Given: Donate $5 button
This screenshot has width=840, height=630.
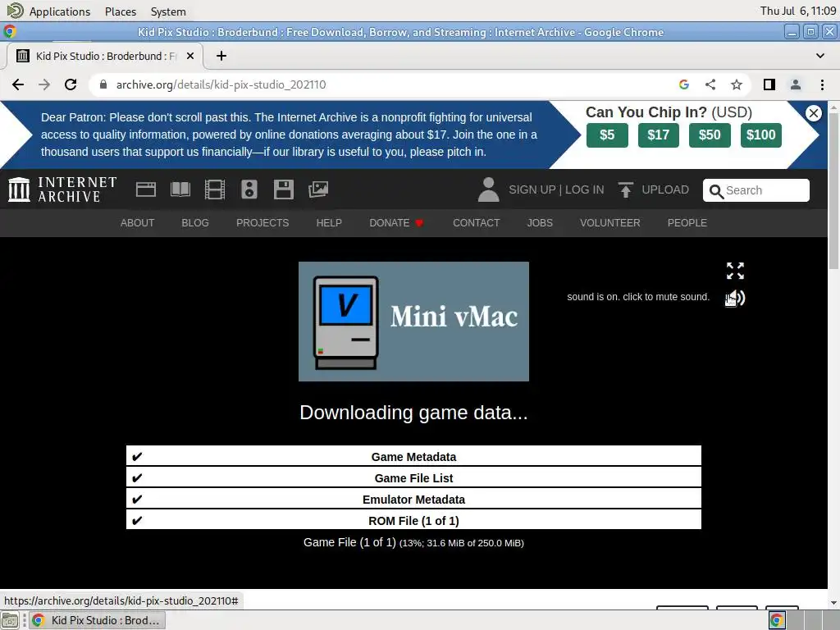Looking at the screenshot, I should [x=607, y=135].
